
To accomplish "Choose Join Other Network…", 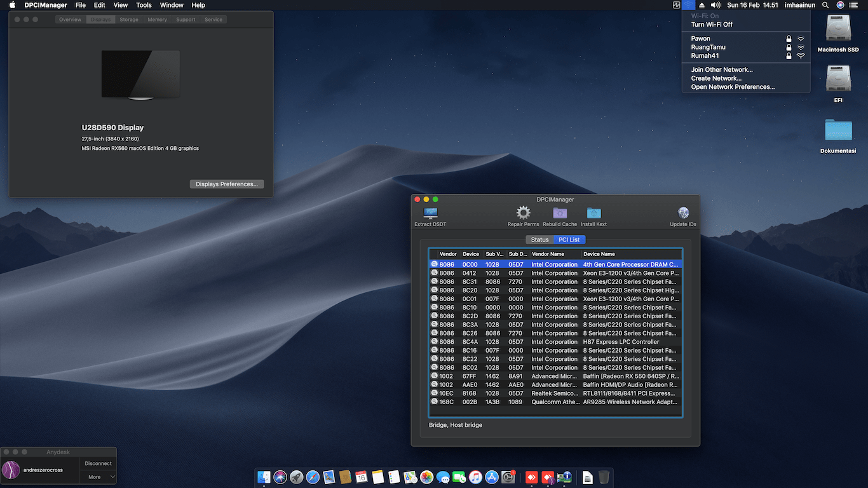I will pos(746,70).
